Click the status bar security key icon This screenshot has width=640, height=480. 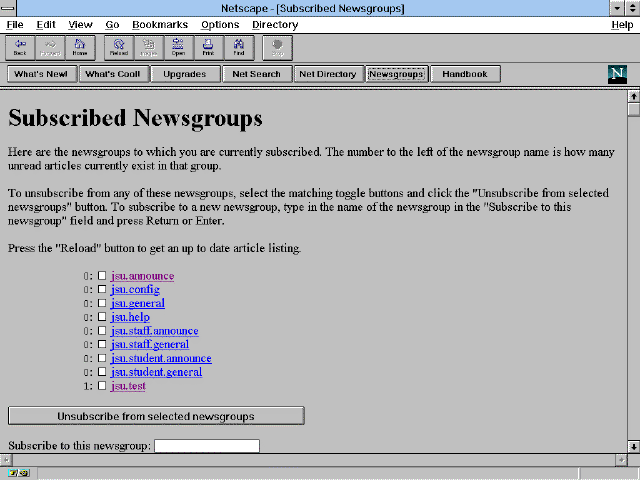coord(18,473)
